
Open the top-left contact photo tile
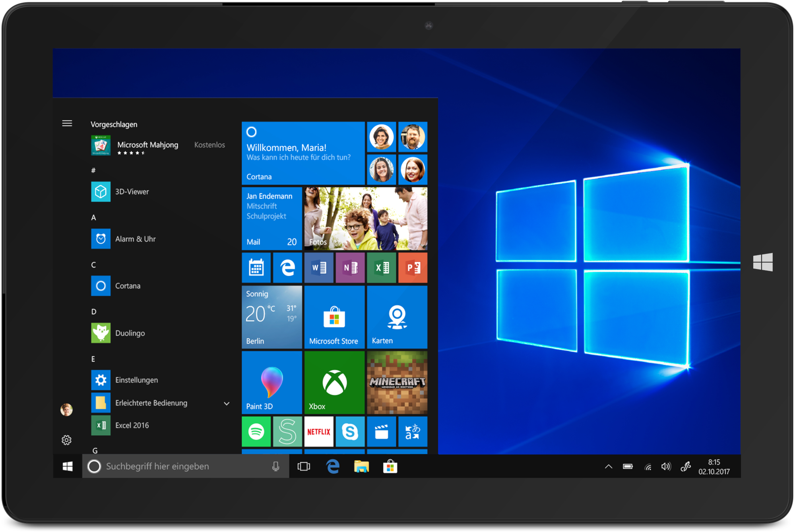[382, 137]
